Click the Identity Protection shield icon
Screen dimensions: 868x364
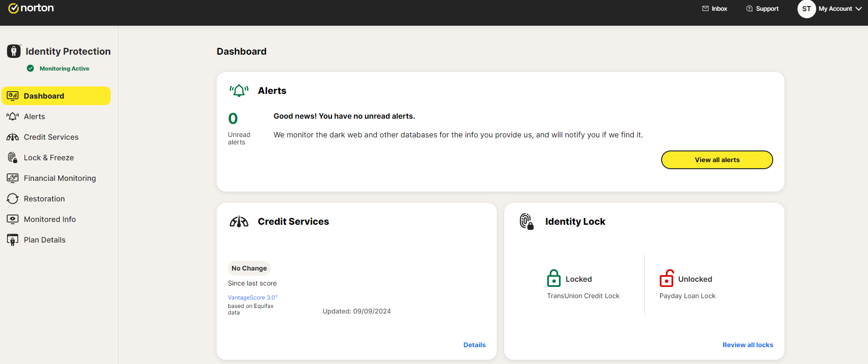point(14,51)
